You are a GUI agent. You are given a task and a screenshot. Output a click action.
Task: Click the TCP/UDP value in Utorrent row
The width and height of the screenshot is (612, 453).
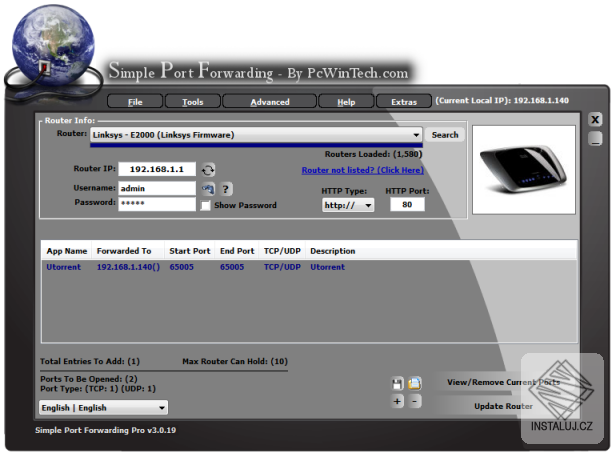pyautogui.click(x=282, y=267)
